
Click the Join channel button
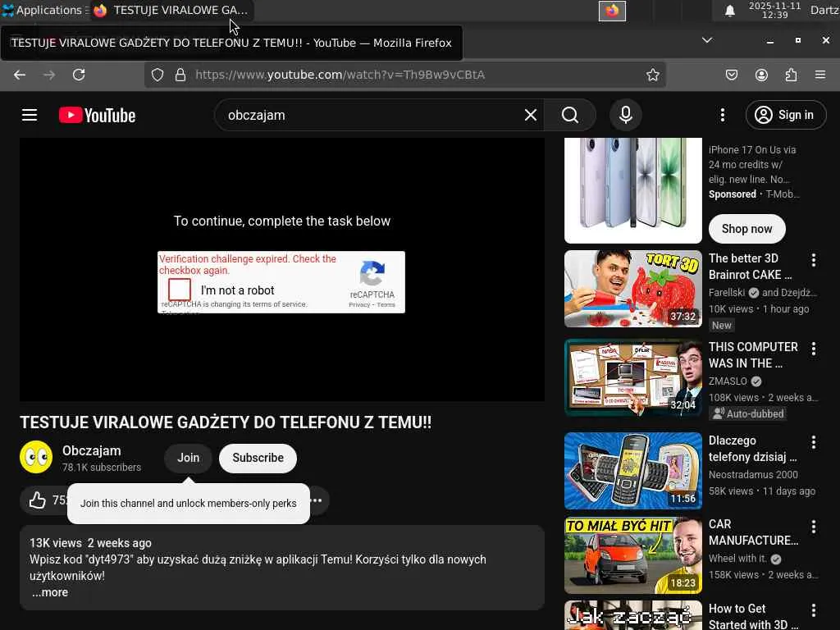(x=188, y=458)
